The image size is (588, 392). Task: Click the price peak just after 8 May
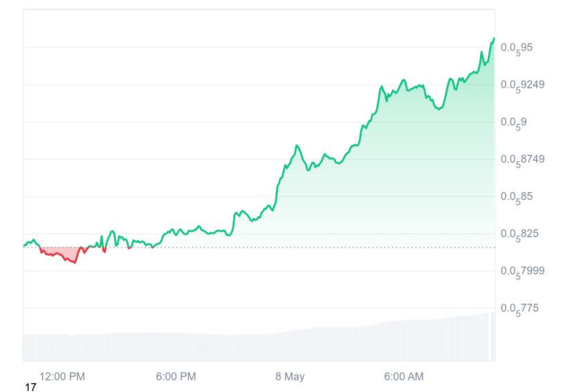297,145
